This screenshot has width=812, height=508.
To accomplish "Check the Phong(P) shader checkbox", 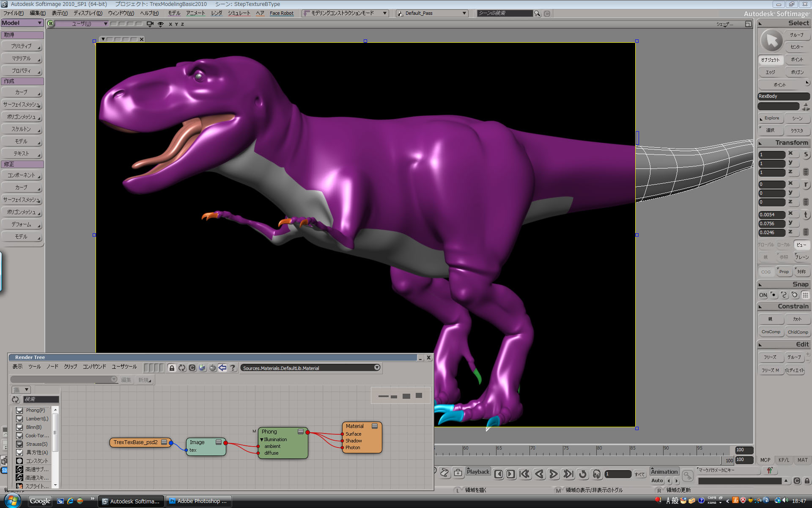I will pyautogui.click(x=19, y=410).
